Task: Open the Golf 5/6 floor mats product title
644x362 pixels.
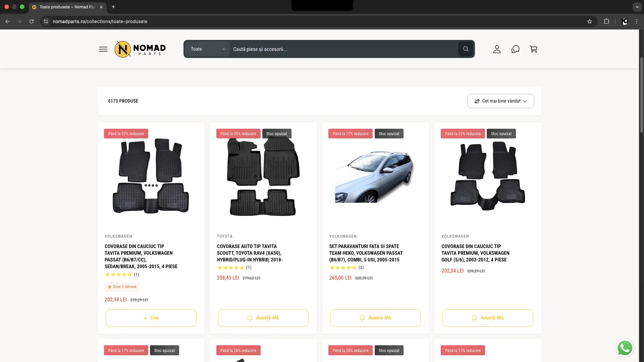Action: tap(475, 253)
